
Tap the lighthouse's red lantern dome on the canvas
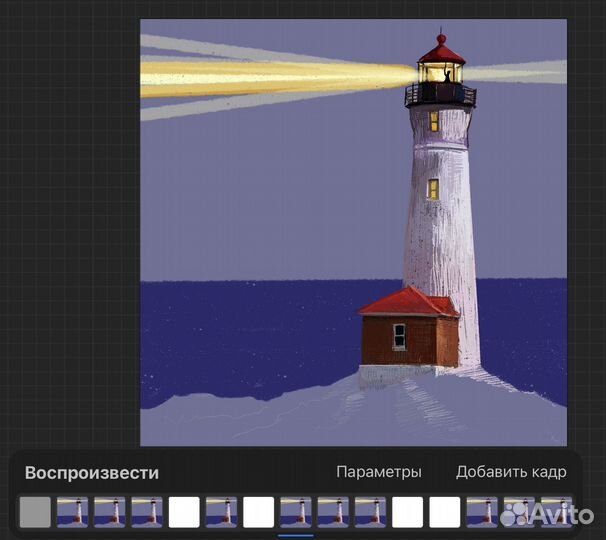pyautogui.click(x=441, y=50)
